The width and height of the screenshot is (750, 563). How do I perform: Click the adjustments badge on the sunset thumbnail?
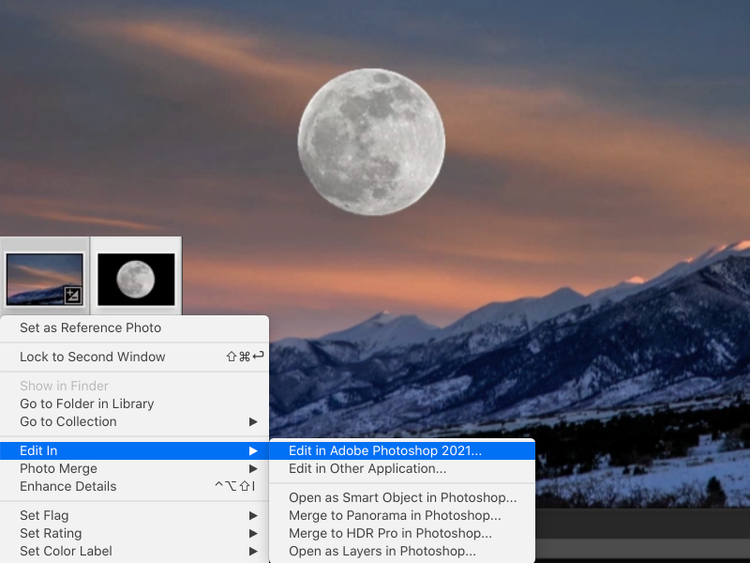(73, 295)
